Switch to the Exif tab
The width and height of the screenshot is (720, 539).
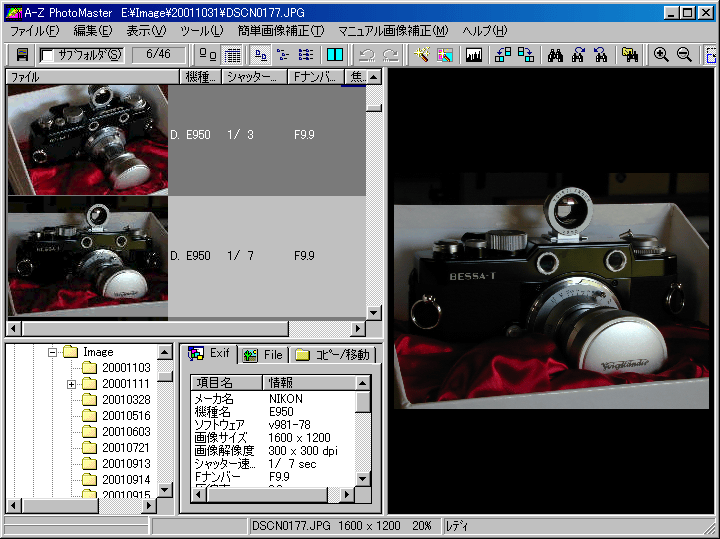point(209,354)
